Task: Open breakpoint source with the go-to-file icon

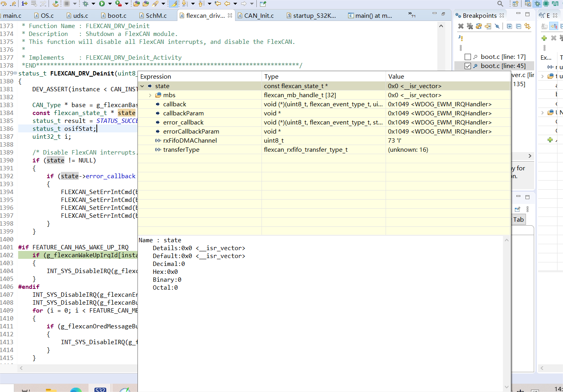Action: (x=488, y=26)
